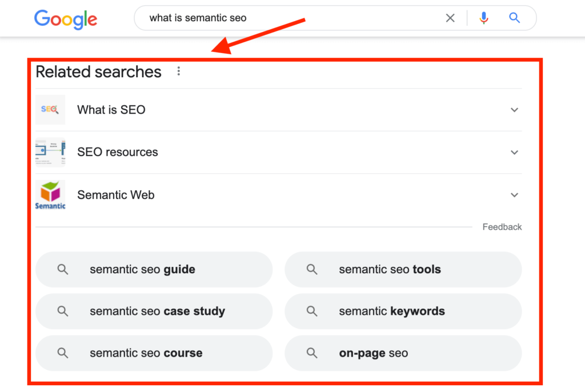Click the magnifying glass to search
The width and height of the screenshot is (585, 392).
coord(514,18)
